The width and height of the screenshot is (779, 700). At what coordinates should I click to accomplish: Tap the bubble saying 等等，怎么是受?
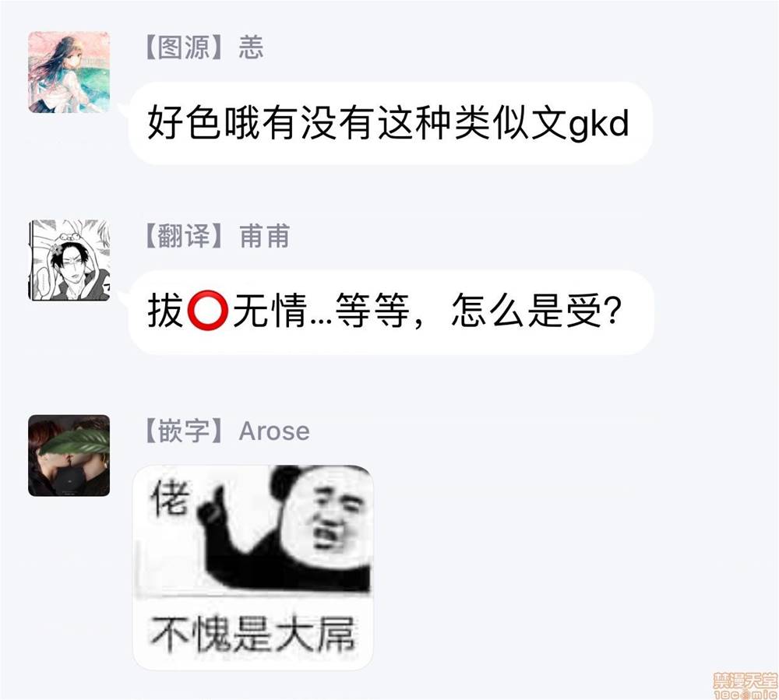(391, 311)
